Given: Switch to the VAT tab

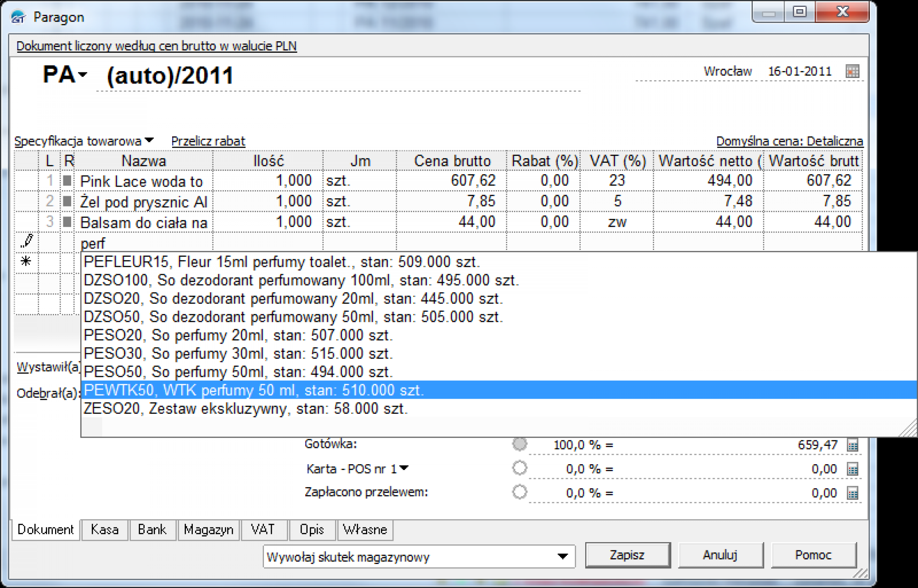Looking at the screenshot, I should (263, 530).
